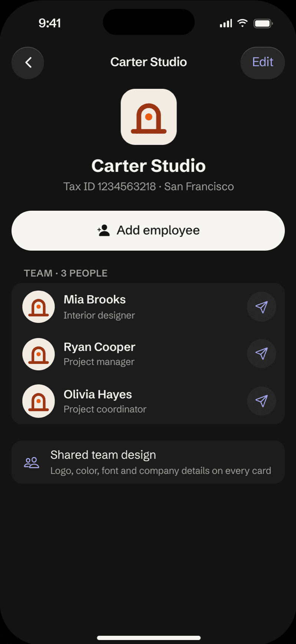The height and width of the screenshot is (644, 296).
Task: Click the TEAM · 3 PEOPLE label
Action: coord(66,273)
